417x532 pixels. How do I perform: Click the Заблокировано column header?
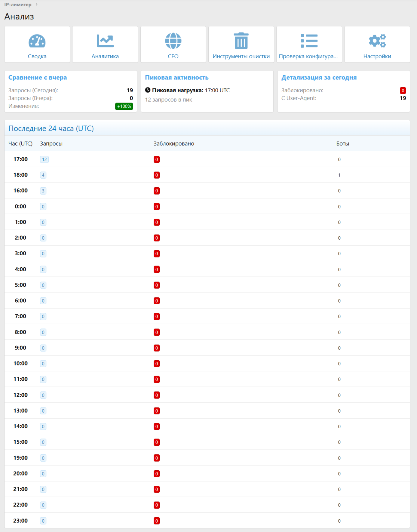[x=174, y=143]
